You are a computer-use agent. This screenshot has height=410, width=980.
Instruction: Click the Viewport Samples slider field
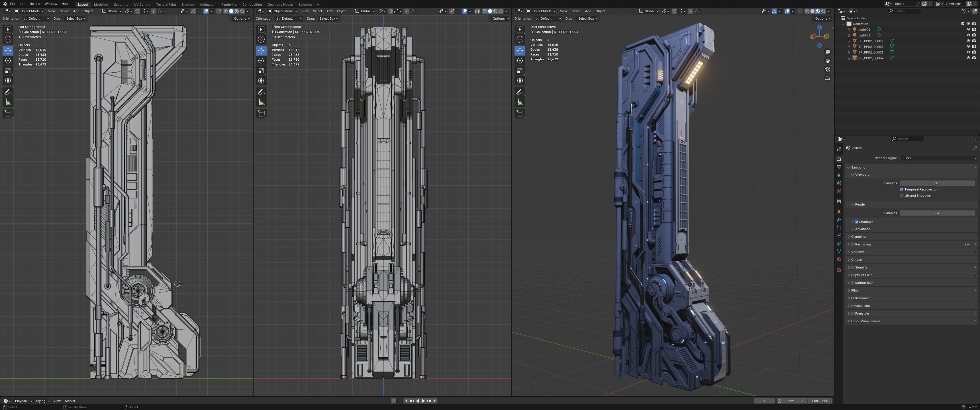[937, 183]
